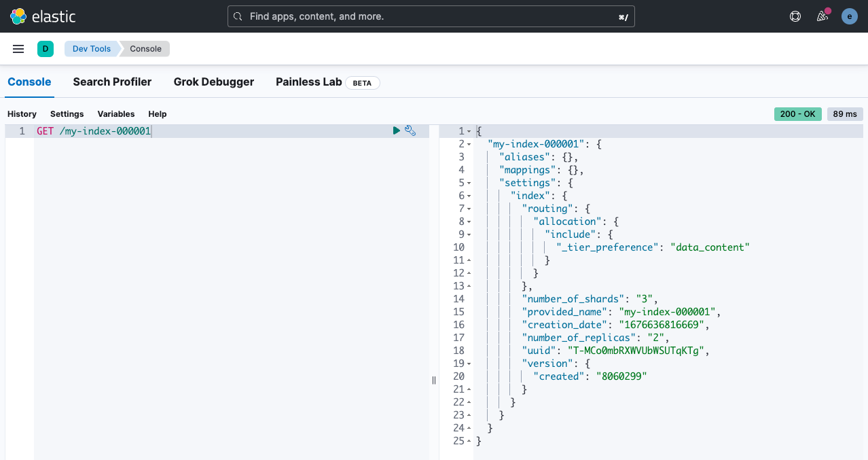
Task: Click the fold marker at line 25
Action: pyautogui.click(x=469, y=441)
